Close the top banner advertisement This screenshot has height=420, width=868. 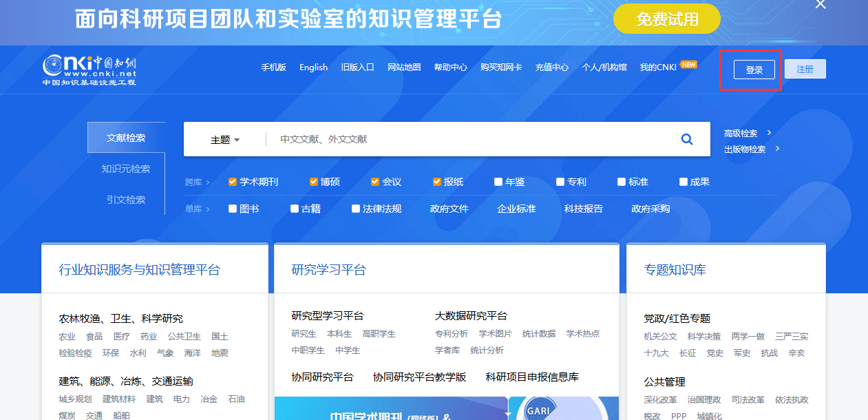(x=820, y=5)
